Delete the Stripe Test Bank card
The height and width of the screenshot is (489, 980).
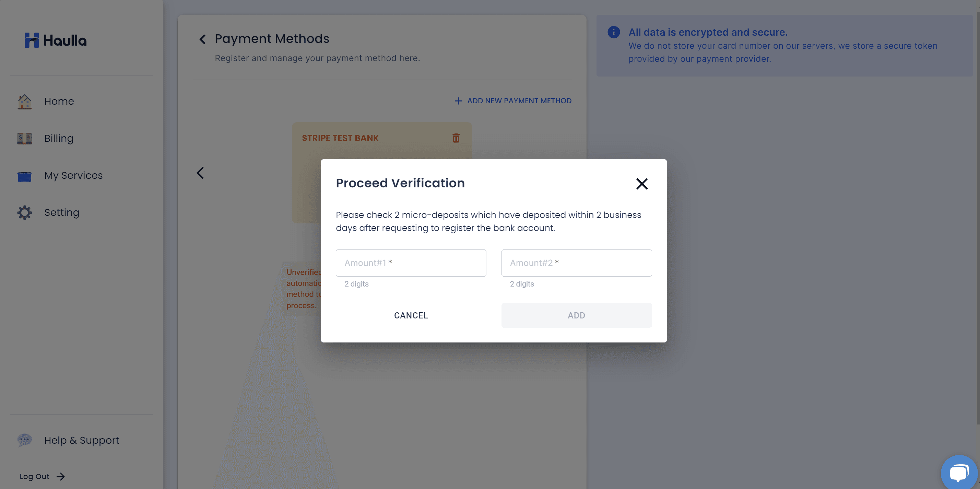456,138
